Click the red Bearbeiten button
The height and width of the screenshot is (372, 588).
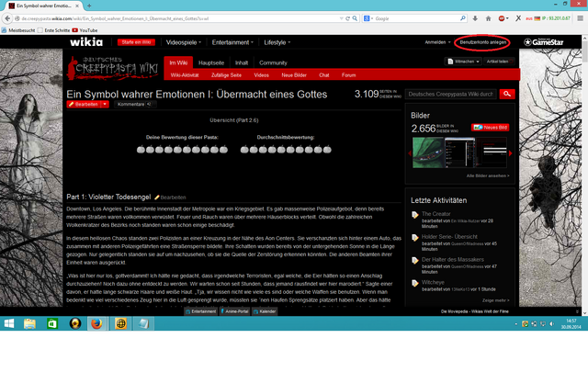point(84,104)
